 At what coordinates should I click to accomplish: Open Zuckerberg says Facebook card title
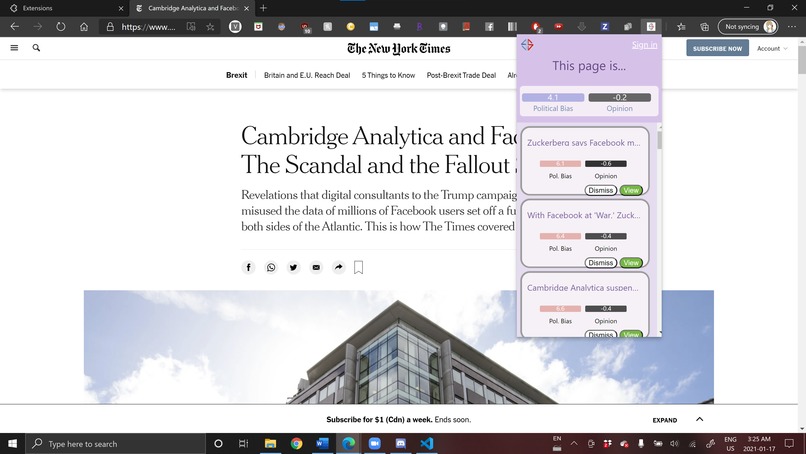583,143
